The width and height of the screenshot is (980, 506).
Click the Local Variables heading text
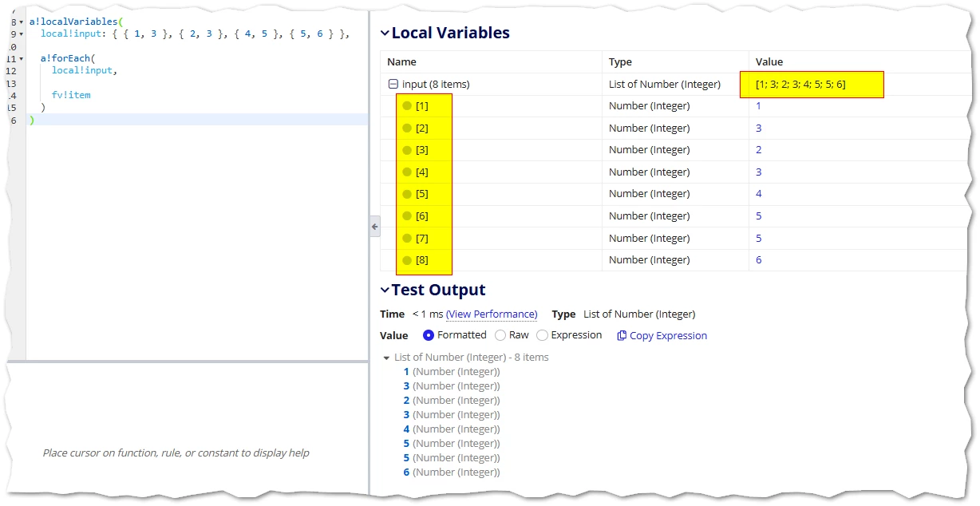[x=450, y=34]
